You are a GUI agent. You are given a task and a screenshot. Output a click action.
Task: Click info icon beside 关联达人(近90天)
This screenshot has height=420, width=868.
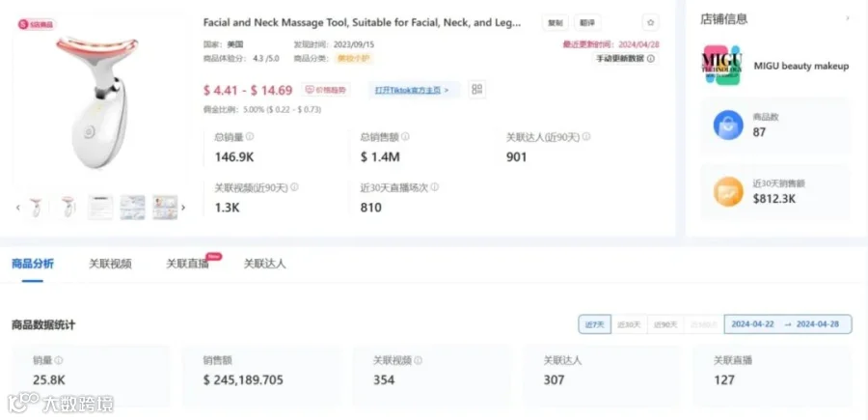[x=586, y=136]
